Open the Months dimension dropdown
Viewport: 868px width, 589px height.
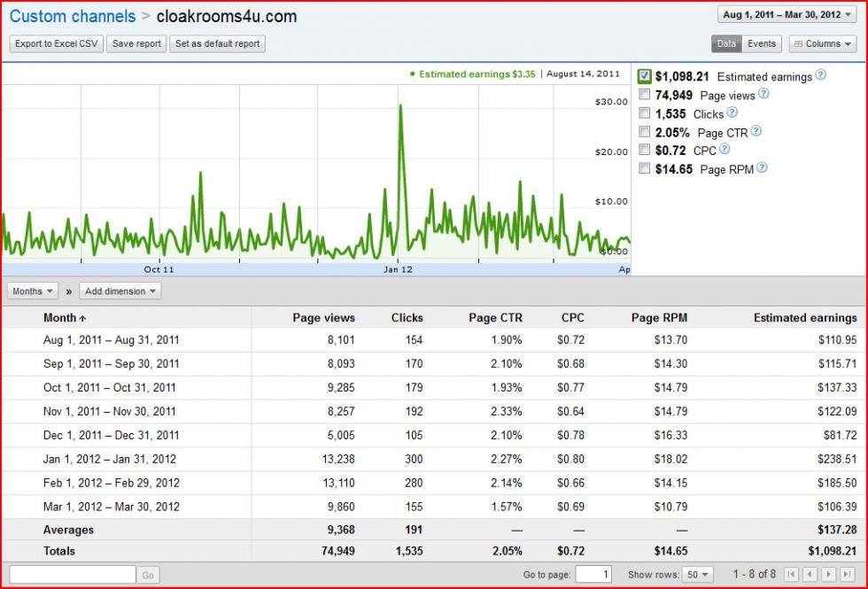coord(33,291)
